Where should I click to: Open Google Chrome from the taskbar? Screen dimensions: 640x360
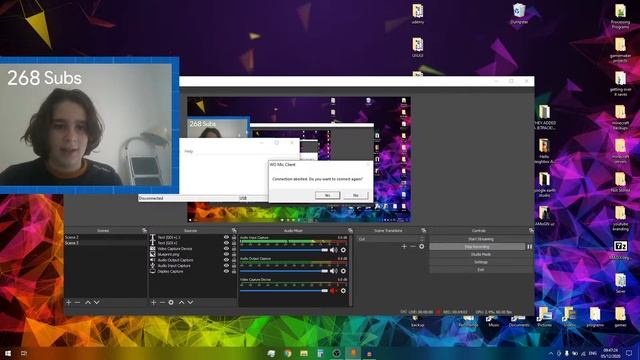[x=288, y=353]
